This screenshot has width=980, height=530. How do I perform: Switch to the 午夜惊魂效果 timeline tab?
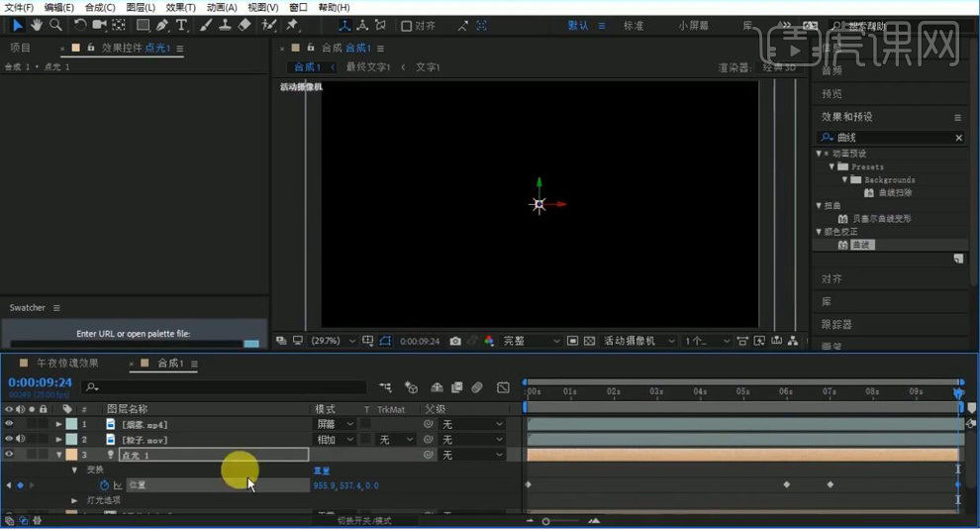[x=67, y=364]
